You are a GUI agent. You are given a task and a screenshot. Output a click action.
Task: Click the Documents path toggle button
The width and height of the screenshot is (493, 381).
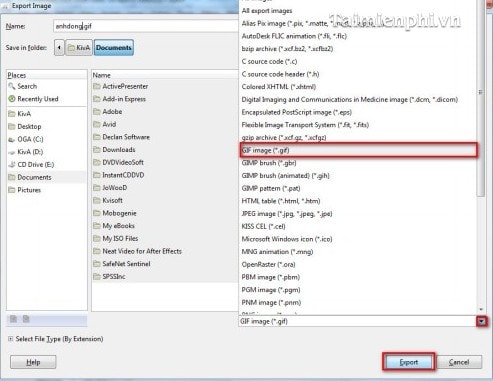click(x=114, y=48)
